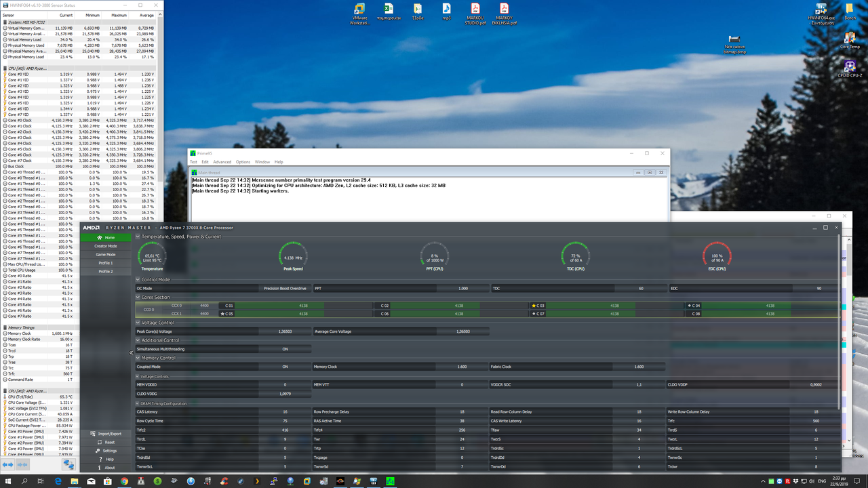Open the Bench folder on desktop

850,12
